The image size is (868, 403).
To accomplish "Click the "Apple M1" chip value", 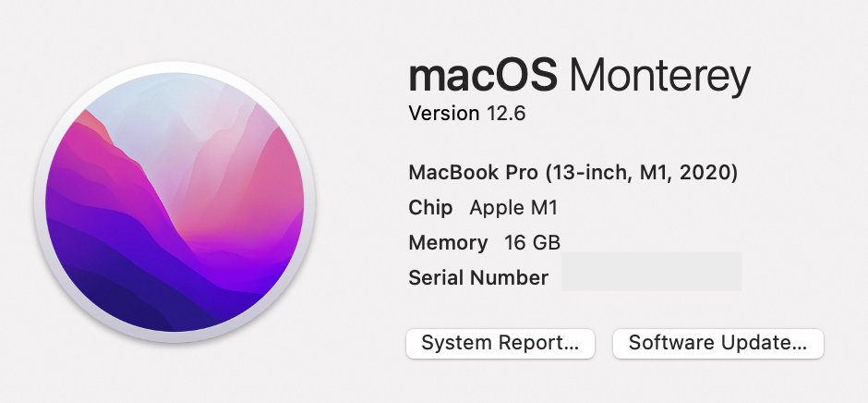I will coord(513,207).
